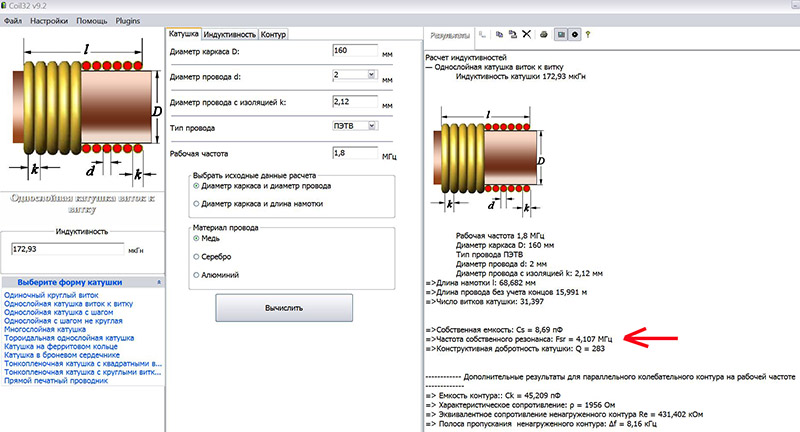This screenshot has height=432, width=800.
Task: Click the grayed-out icon next to Результаты
Action: pos(483,35)
